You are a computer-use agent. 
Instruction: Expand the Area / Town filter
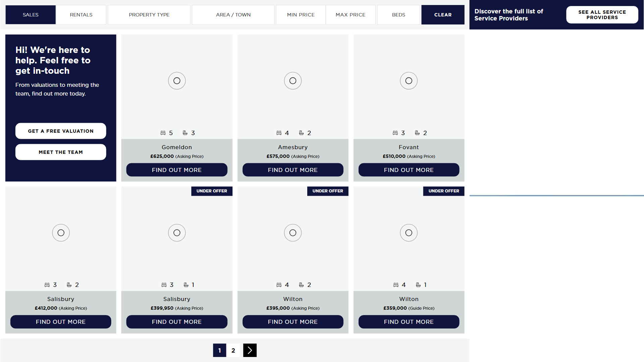pyautogui.click(x=233, y=15)
